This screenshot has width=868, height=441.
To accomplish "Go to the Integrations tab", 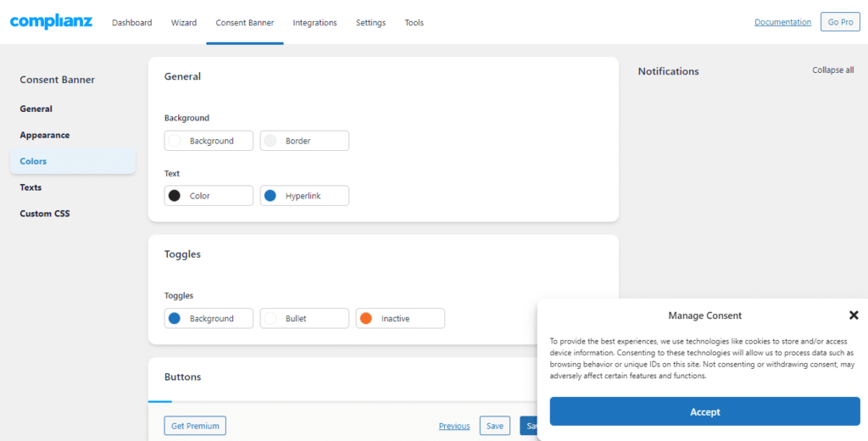I will pos(314,23).
